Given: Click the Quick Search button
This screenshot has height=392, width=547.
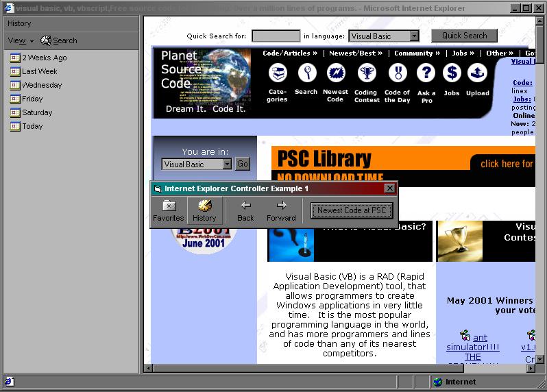Looking at the screenshot, I should coord(464,36).
